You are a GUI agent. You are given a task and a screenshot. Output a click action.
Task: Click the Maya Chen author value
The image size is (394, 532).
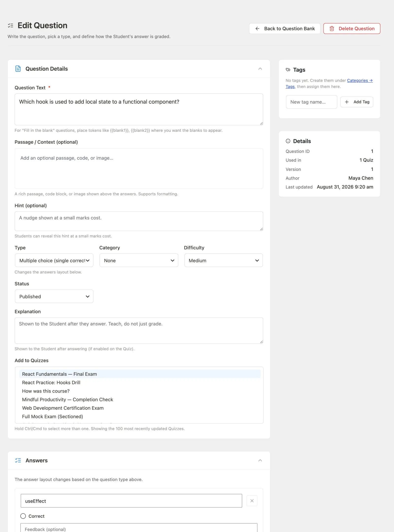click(361, 178)
